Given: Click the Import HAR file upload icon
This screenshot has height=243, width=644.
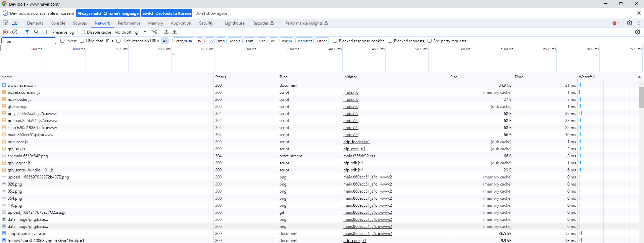Looking at the screenshot, I should click(166, 32).
